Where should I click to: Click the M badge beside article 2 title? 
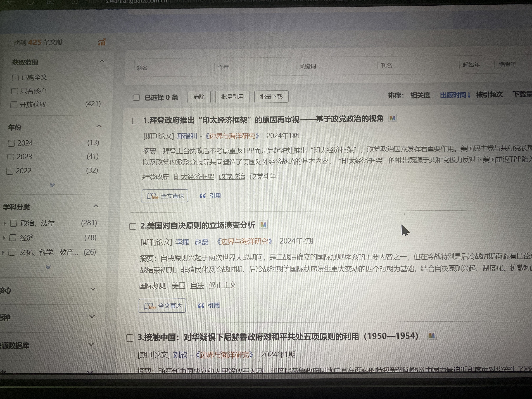(x=263, y=225)
